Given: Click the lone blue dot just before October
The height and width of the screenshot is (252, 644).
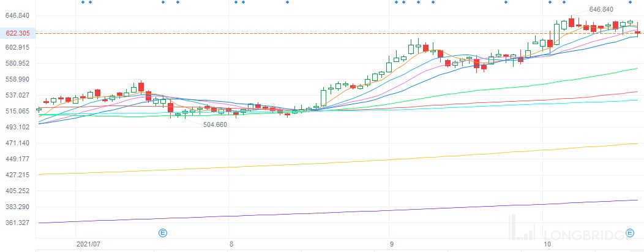Looking at the screenshot, I should pos(506,2).
